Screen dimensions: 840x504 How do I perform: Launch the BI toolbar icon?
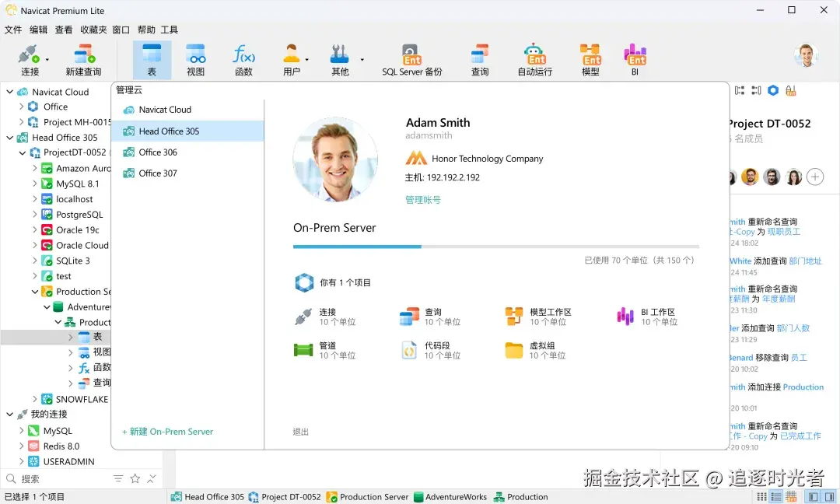coord(635,59)
